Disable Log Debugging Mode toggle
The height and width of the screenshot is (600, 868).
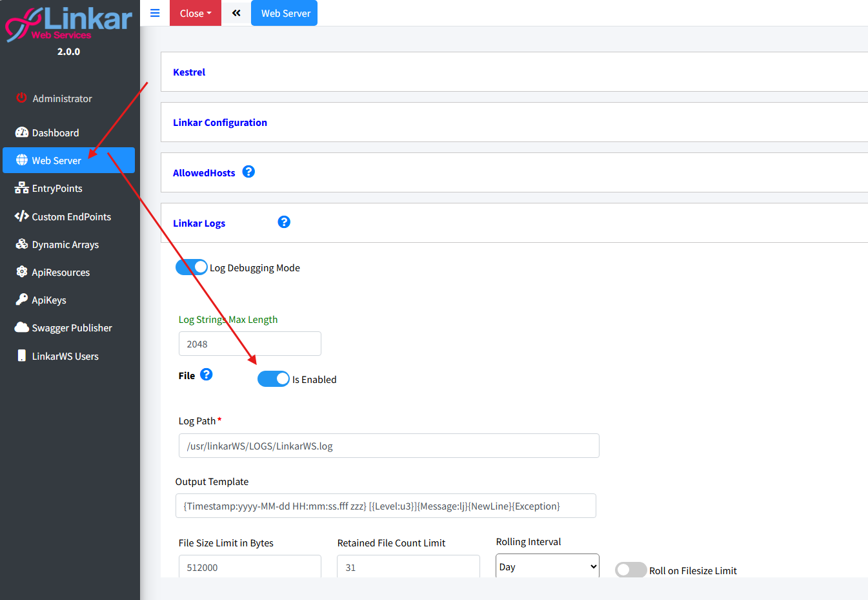coord(192,267)
